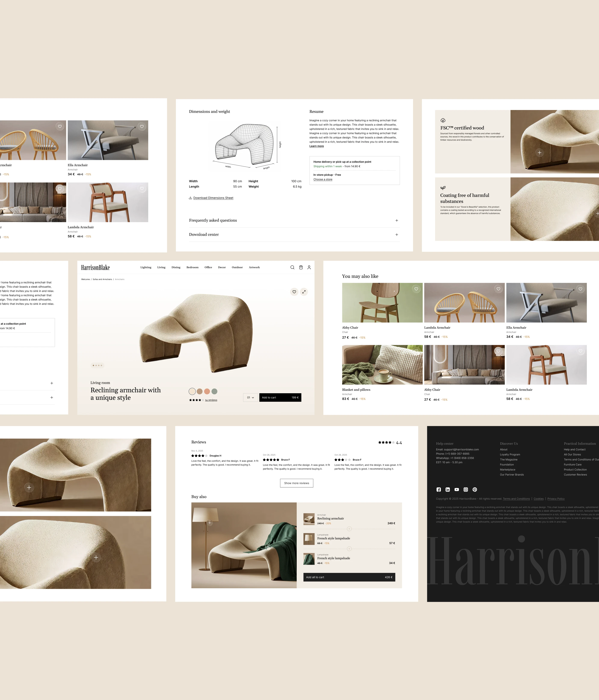Open the search icon in header
The height and width of the screenshot is (700, 599).
coord(292,267)
